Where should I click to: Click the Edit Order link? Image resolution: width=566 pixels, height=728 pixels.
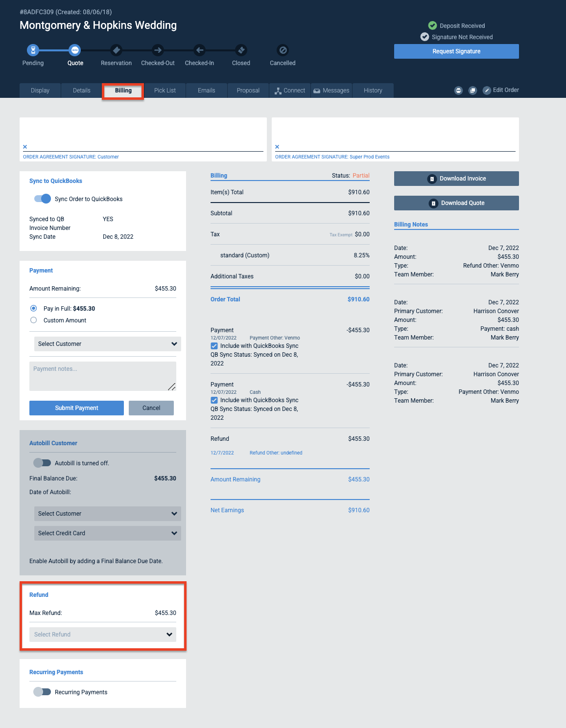point(506,90)
